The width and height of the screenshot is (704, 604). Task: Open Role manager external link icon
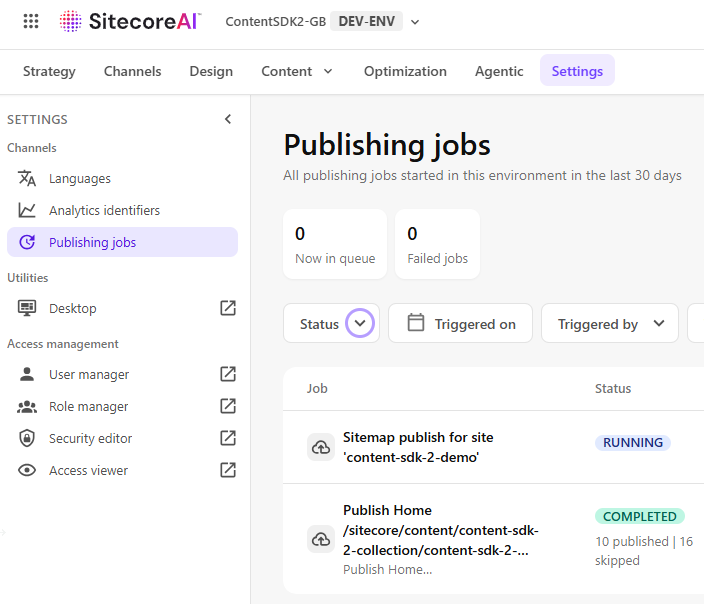[228, 406]
